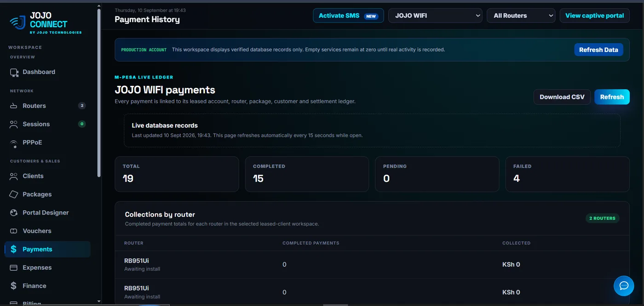The width and height of the screenshot is (644, 306).
Task: Open Expenses in the sidebar
Action: (47, 267)
